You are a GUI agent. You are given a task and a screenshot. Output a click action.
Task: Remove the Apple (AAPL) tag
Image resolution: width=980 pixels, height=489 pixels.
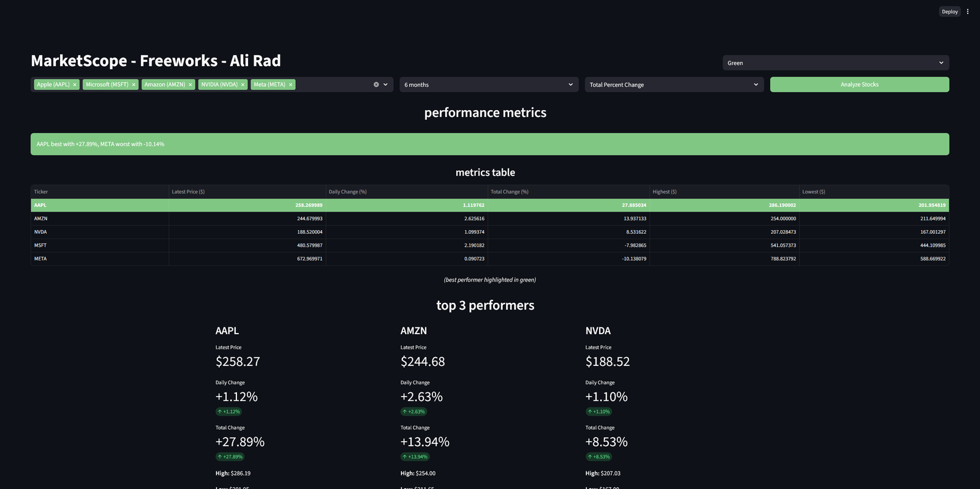(75, 84)
